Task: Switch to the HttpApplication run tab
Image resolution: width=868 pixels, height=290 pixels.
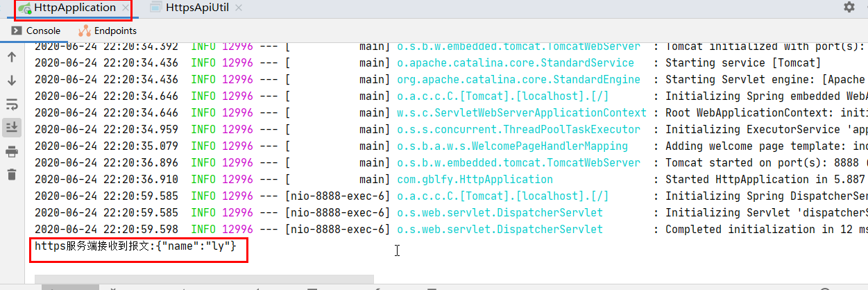Action: [74, 8]
